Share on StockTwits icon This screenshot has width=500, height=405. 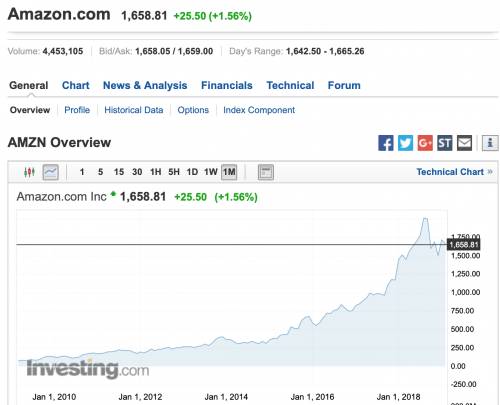point(445,143)
